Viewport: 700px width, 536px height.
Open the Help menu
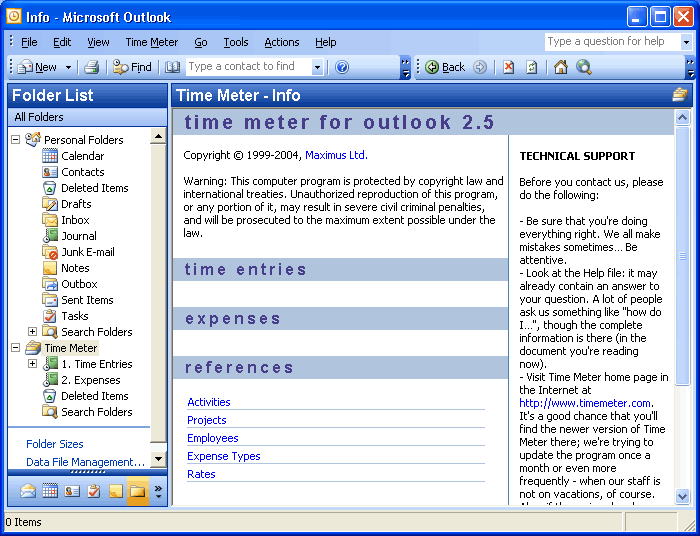click(x=325, y=42)
